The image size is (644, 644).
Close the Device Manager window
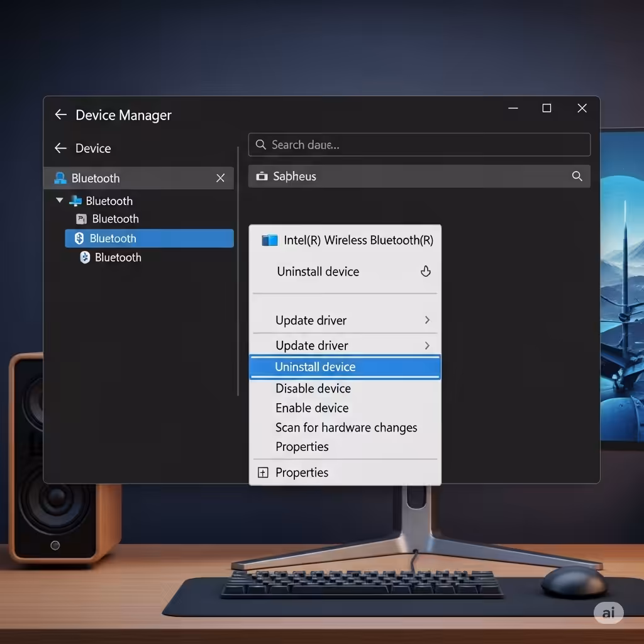click(x=582, y=108)
